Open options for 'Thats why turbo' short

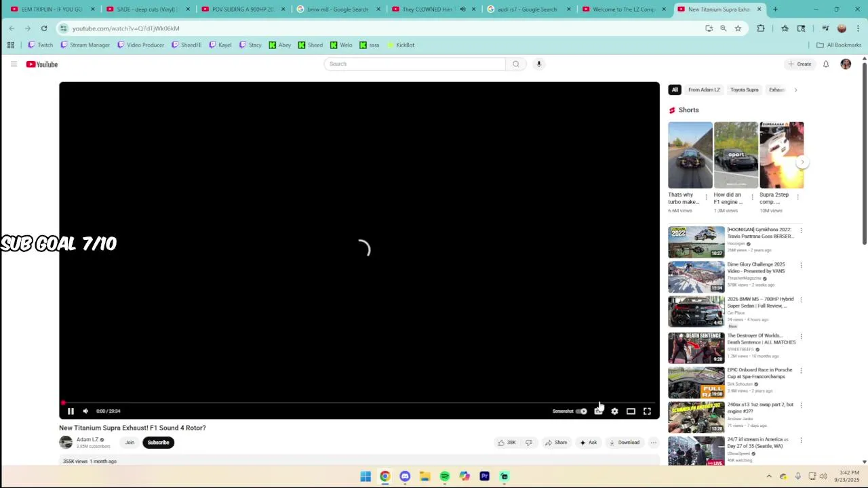click(706, 197)
